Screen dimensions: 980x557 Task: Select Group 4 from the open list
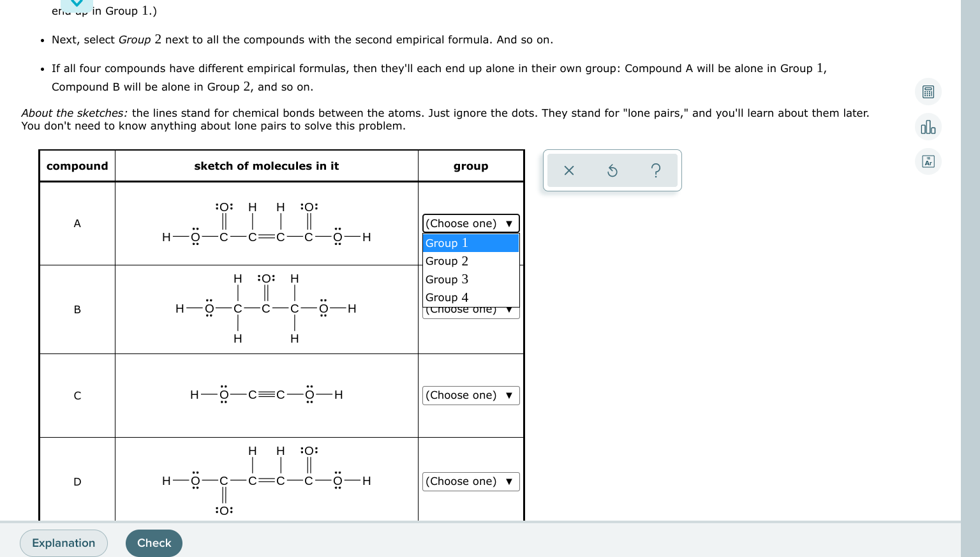coord(447,297)
